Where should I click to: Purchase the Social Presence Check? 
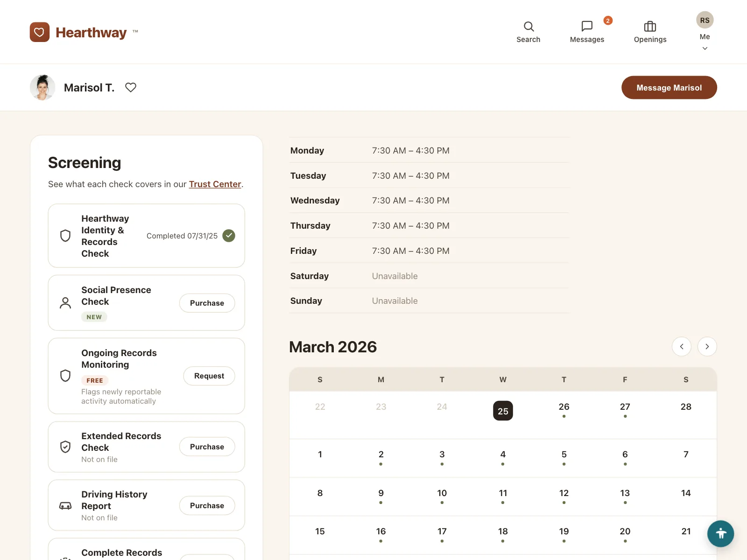[x=207, y=303]
